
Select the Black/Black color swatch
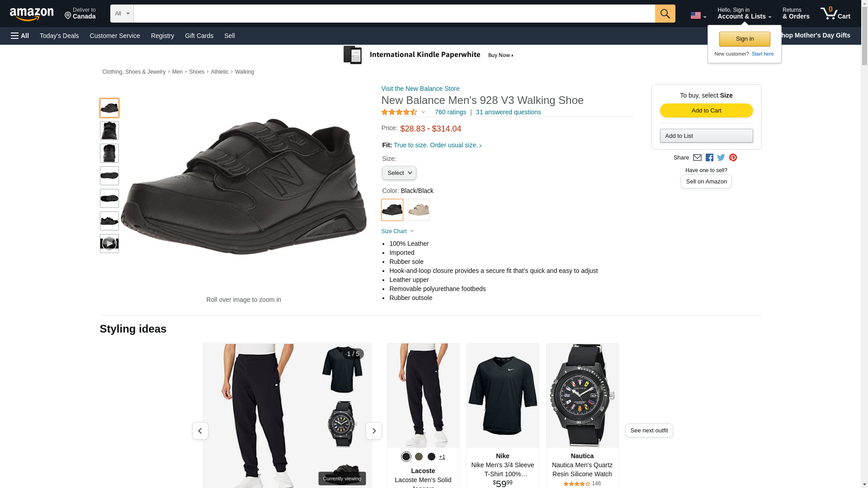(x=392, y=210)
